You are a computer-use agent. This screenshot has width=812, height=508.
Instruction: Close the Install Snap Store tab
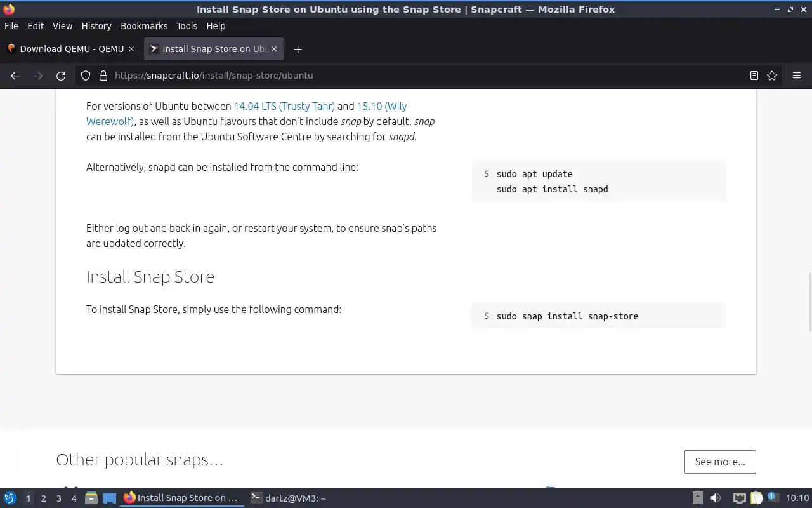pos(274,49)
